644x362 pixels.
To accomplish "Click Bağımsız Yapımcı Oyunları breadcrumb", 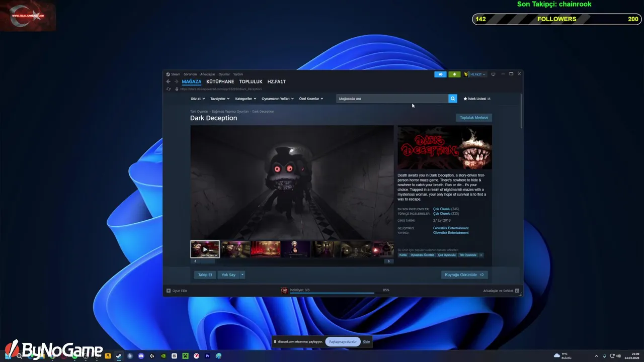I will [x=230, y=112].
